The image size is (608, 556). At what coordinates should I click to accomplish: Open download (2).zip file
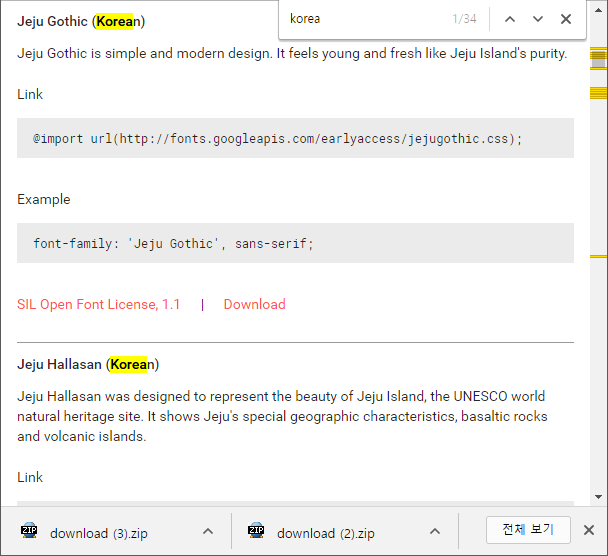click(x=326, y=534)
